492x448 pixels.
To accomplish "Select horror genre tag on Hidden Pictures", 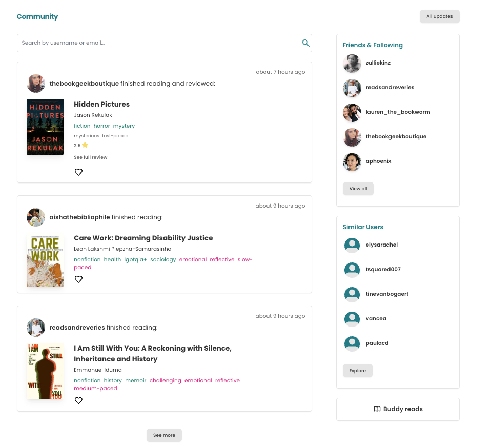I will (x=101, y=126).
